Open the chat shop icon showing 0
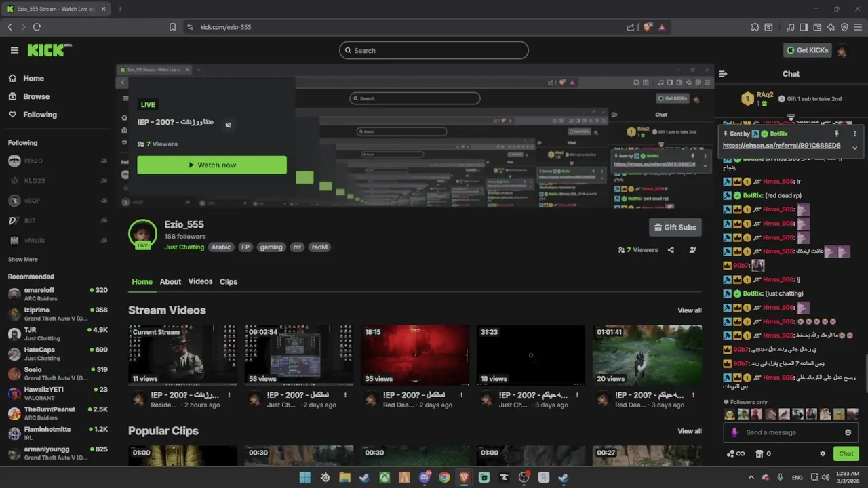This screenshot has height=488, width=868. coord(764,454)
